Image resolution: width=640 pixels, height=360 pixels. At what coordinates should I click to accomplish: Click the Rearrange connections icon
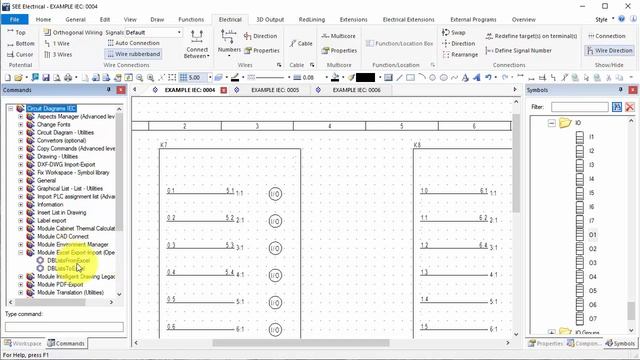click(x=460, y=54)
